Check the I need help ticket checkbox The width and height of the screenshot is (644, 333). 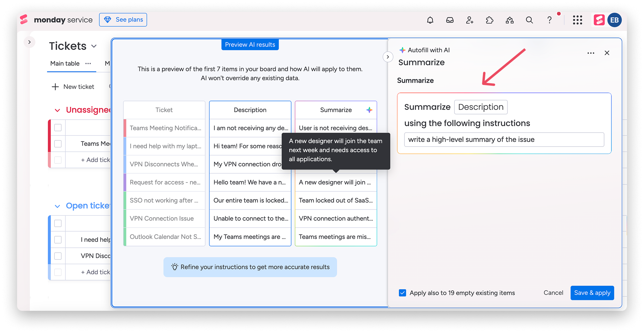58,240
